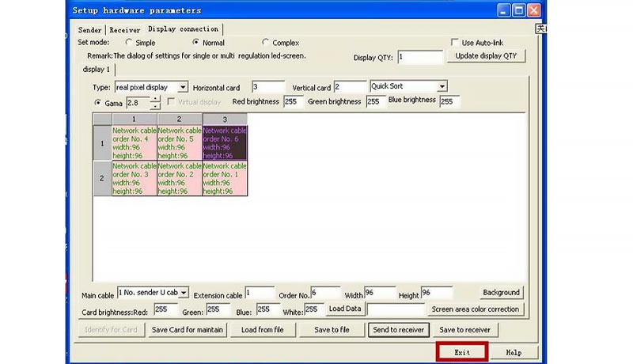Click the Width input field
Screen dimensions: 633x364
(380, 293)
